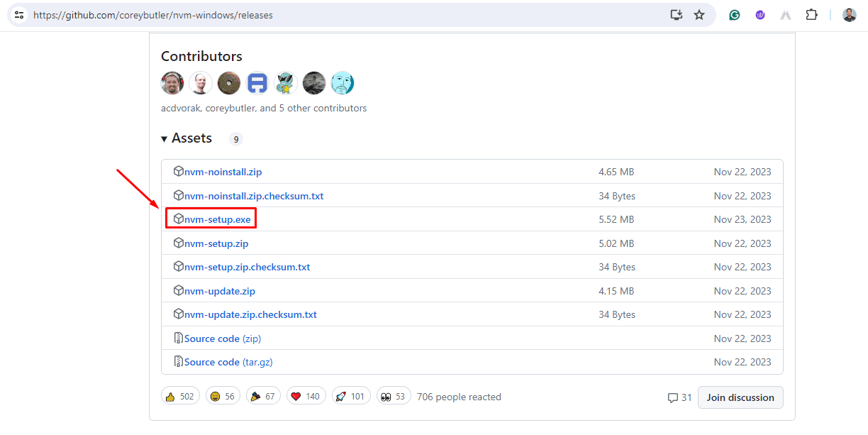
Task: Open the grayscale photo contributor avatar
Action: coord(314,83)
